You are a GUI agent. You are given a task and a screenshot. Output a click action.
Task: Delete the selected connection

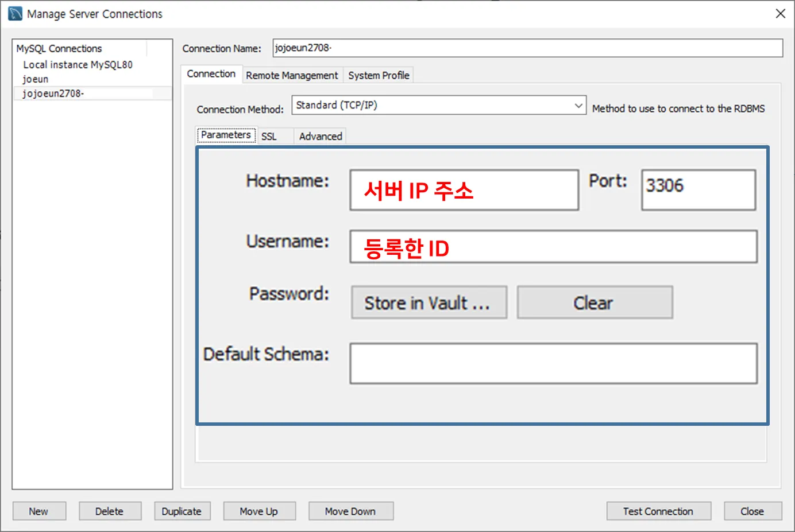click(110, 511)
